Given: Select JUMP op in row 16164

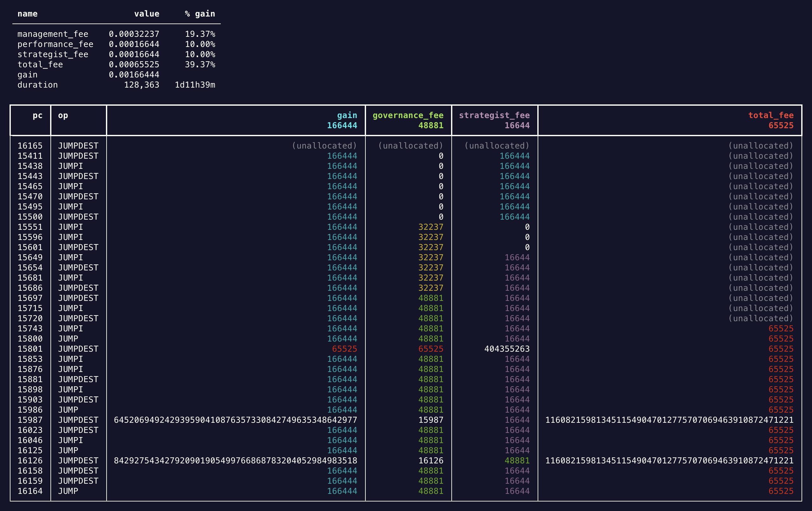Looking at the screenshot, I should 68,491.
